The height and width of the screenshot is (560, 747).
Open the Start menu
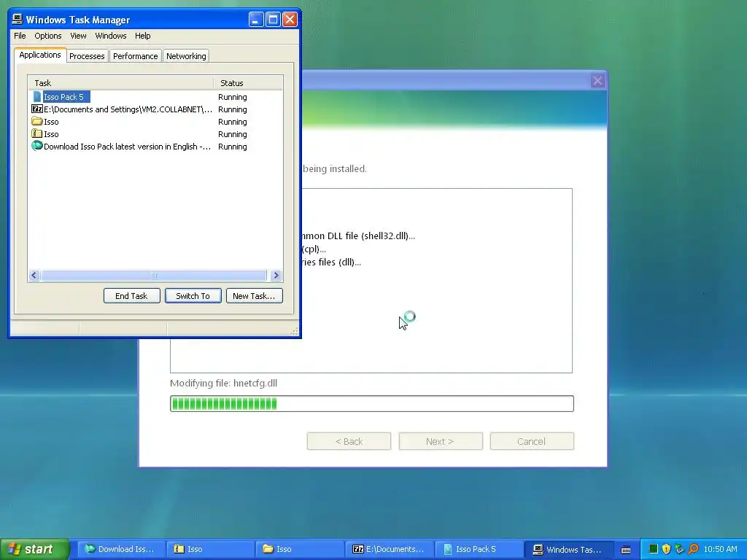34,549
